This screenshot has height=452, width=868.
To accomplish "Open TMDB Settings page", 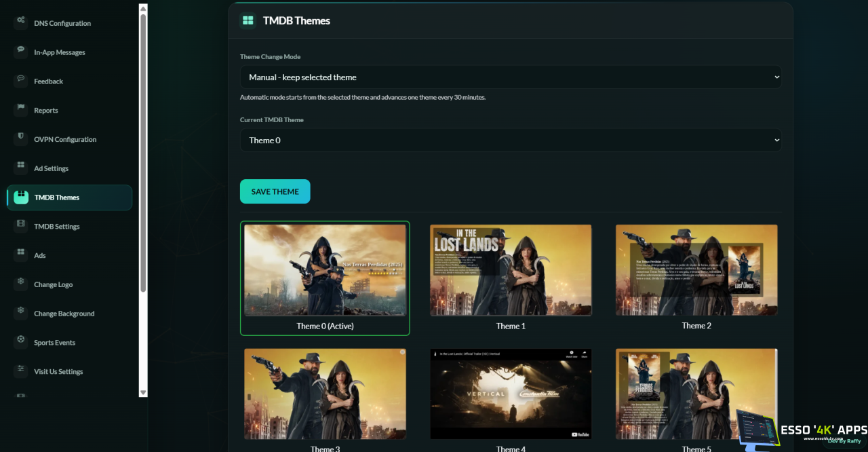I will (x=69, y=227).
